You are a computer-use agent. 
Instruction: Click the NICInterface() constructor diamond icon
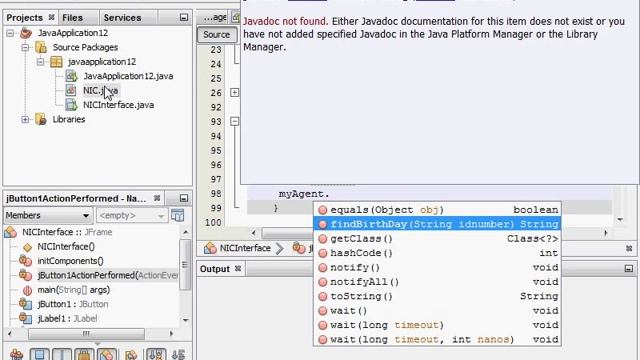[27, 247]
